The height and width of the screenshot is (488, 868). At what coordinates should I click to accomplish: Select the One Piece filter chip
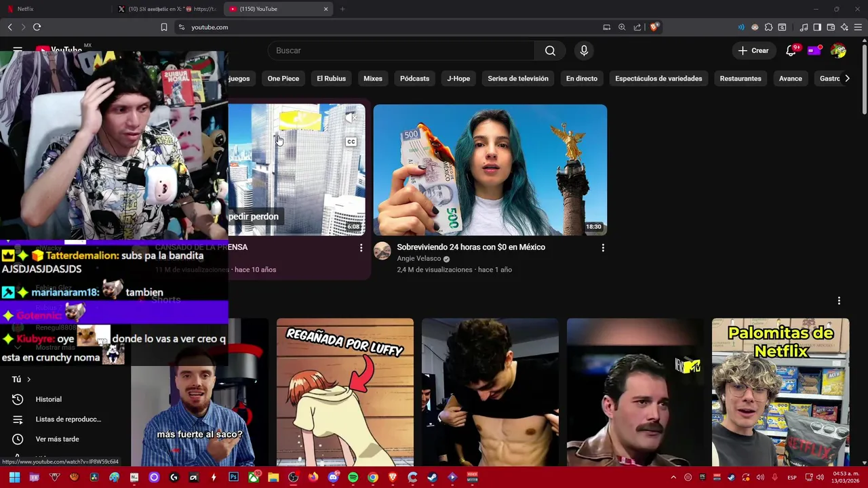click(x=283, y=79)
